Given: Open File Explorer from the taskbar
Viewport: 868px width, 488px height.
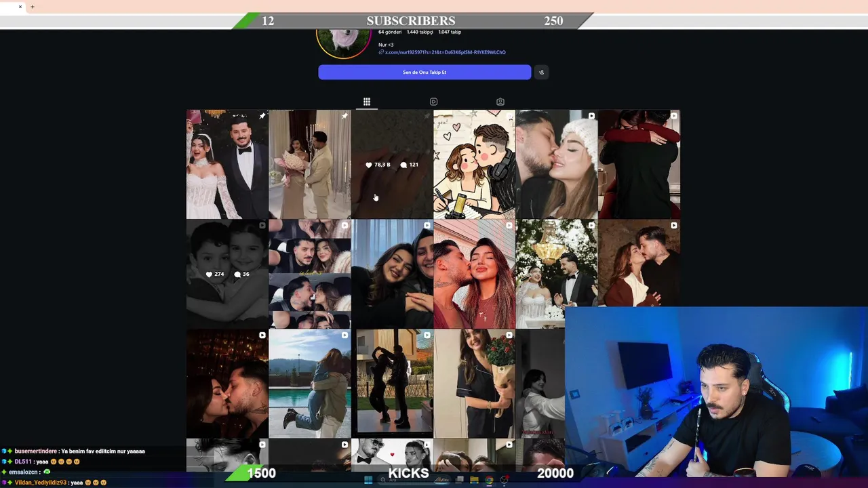Looking at the screenshot, I should [474, 480].
